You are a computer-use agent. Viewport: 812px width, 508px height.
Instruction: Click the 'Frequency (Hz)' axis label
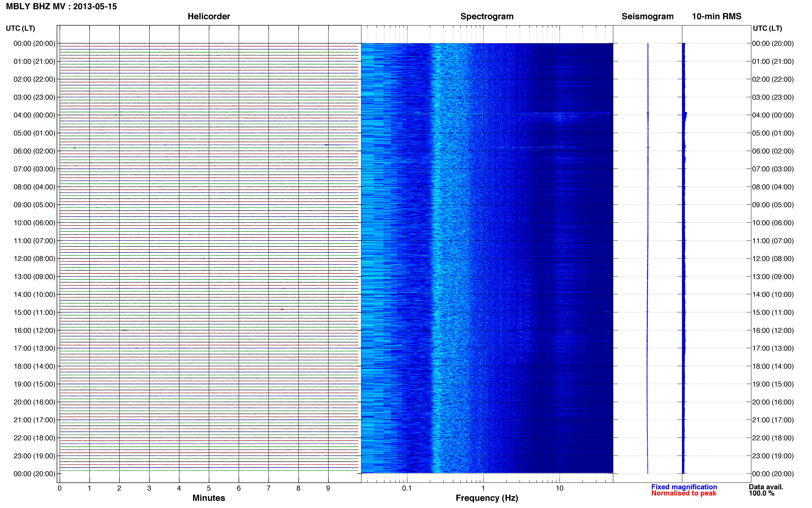click(487, 498)
